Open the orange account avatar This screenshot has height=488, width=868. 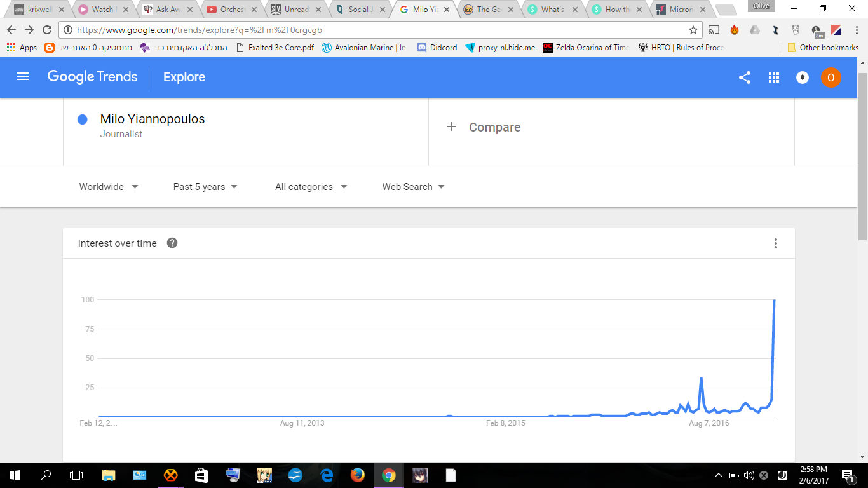831,78
